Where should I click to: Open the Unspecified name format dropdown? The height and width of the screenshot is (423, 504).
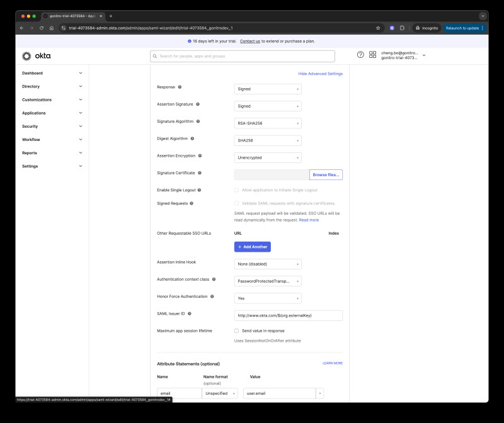tap(220, 393)
